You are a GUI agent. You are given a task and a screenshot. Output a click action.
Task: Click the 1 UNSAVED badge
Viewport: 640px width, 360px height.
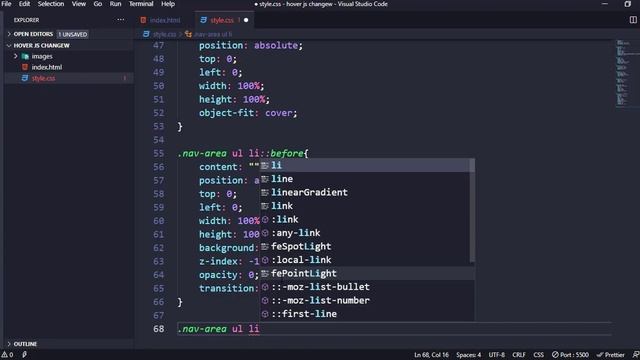[73, 34]
